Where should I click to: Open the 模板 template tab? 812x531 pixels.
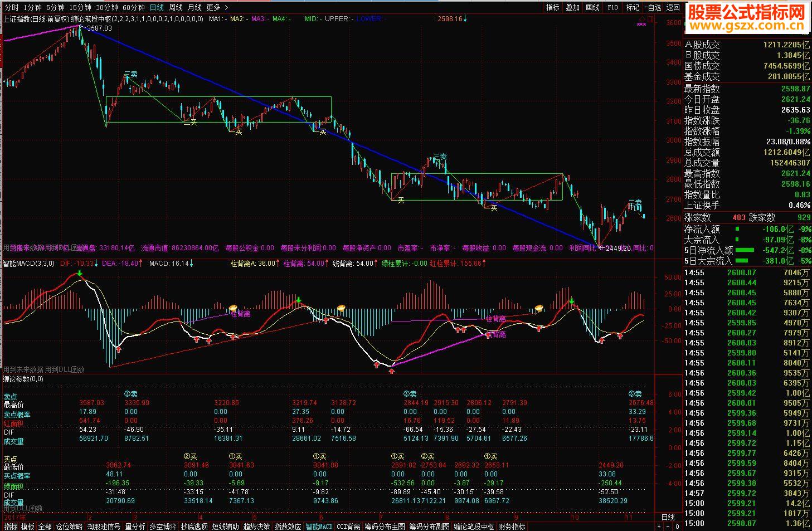coord(28,527)
